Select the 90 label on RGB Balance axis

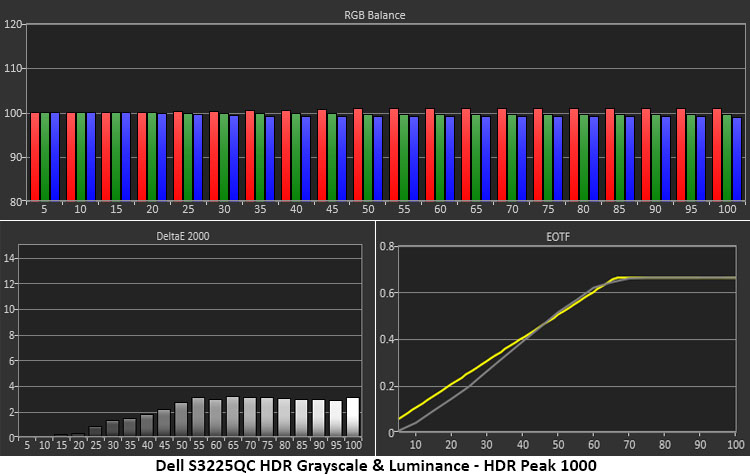(x=15, y=157)
